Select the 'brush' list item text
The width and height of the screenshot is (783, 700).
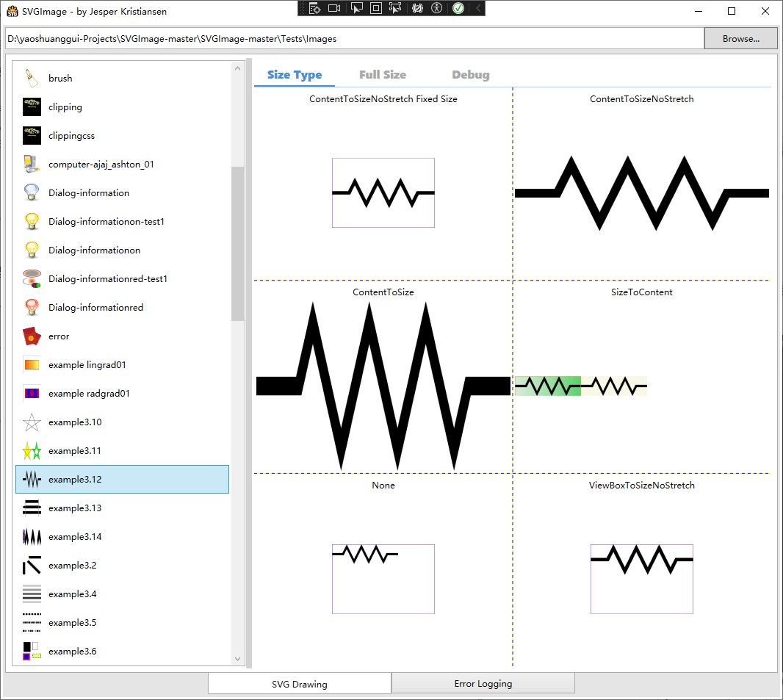[x=60, y=79]
